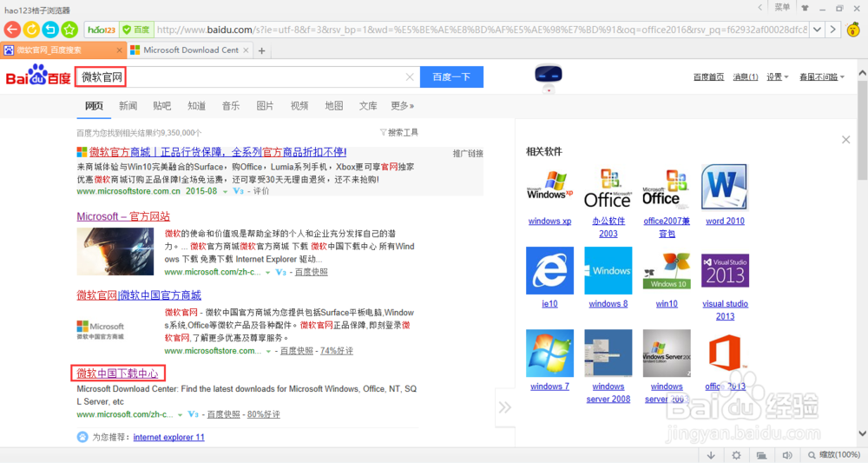Click the green star favorites button

click(69, 30)
